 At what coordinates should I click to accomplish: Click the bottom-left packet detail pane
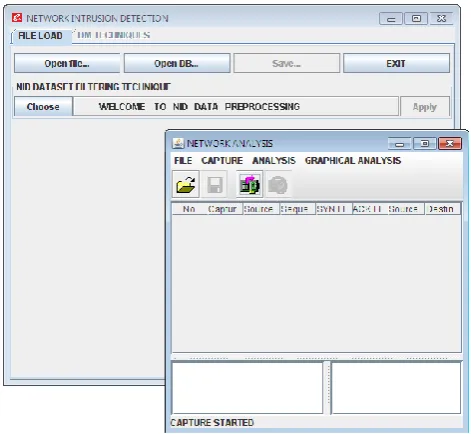click(x=247, y=388)
